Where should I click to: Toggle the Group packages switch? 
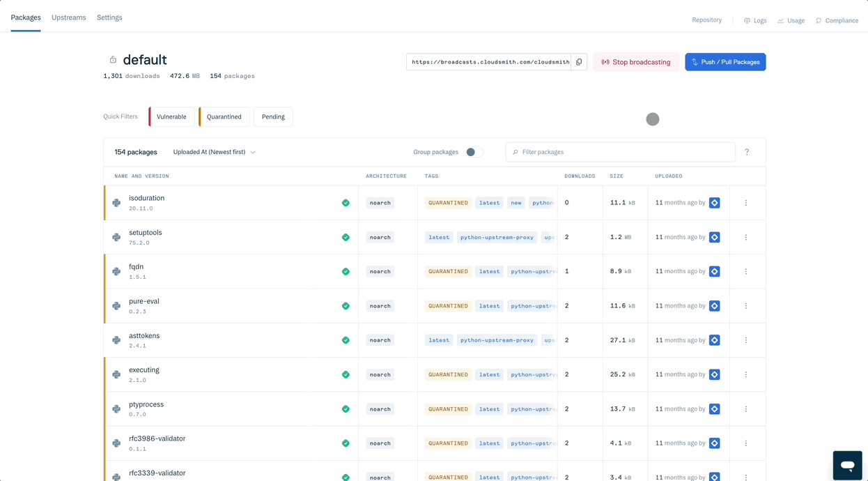pyautogui.click(x=474, y=152)
